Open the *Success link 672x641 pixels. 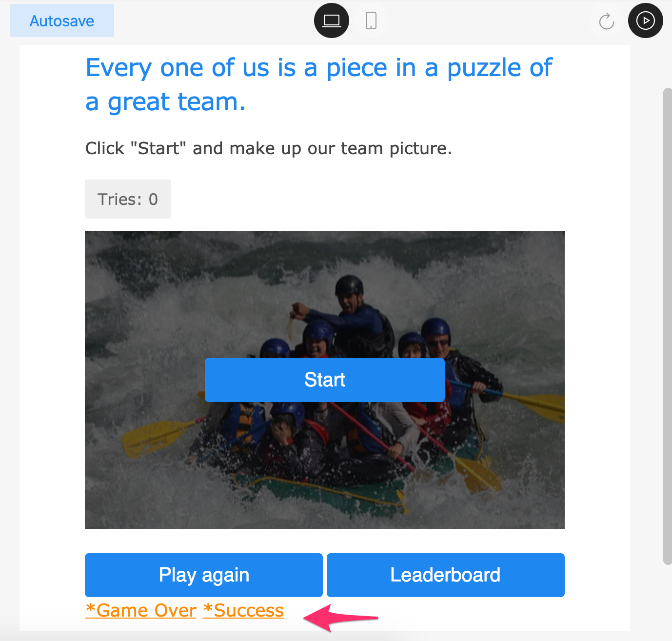[243, 610]
